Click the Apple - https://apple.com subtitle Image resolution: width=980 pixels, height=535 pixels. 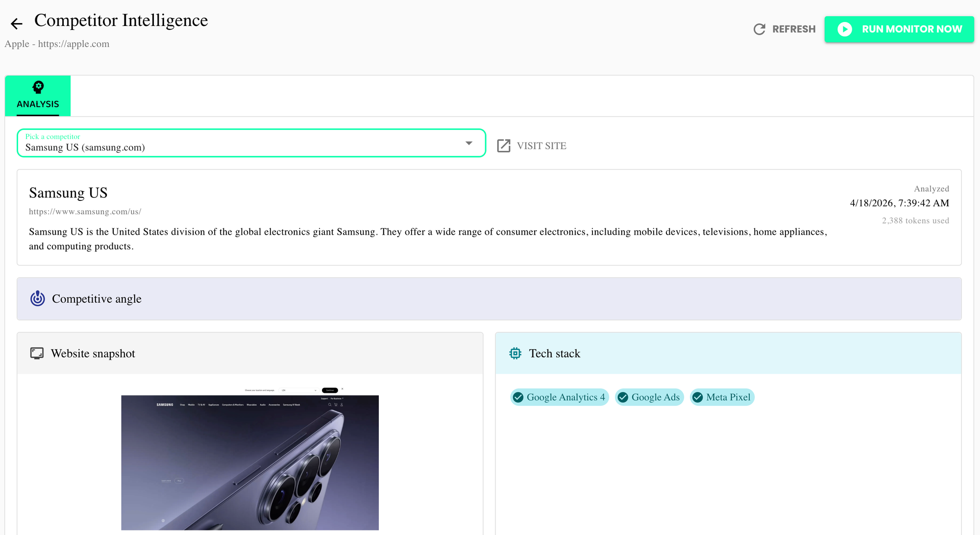57,44
